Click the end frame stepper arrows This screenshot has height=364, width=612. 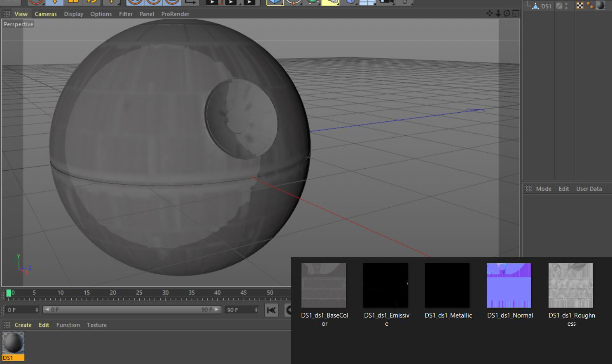click(256, 310)
